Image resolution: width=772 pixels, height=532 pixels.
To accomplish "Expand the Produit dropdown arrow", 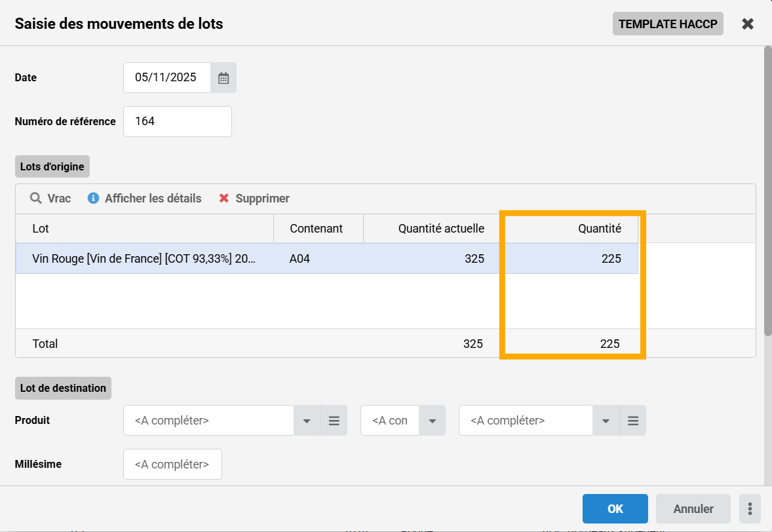I will (x=307, y=421).
